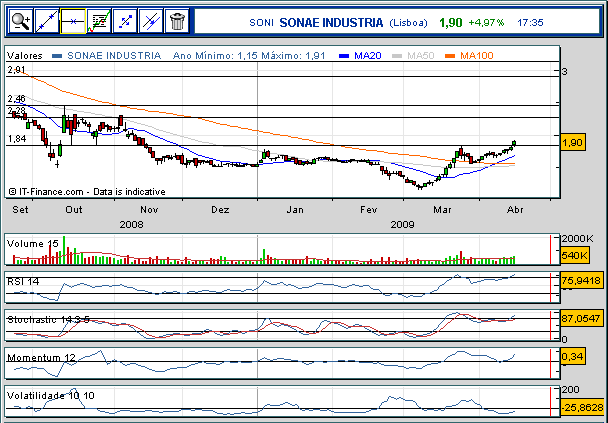Click the -25,8628 volatility value tag
This screenshot has width=608, height=423.
tap(582, 408)
